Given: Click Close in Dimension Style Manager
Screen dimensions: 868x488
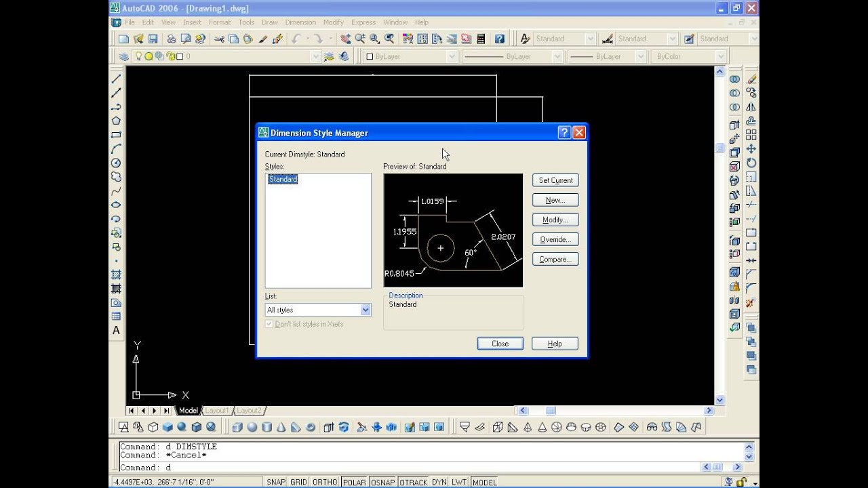Looking at the screenshot, I should [500, 344].
